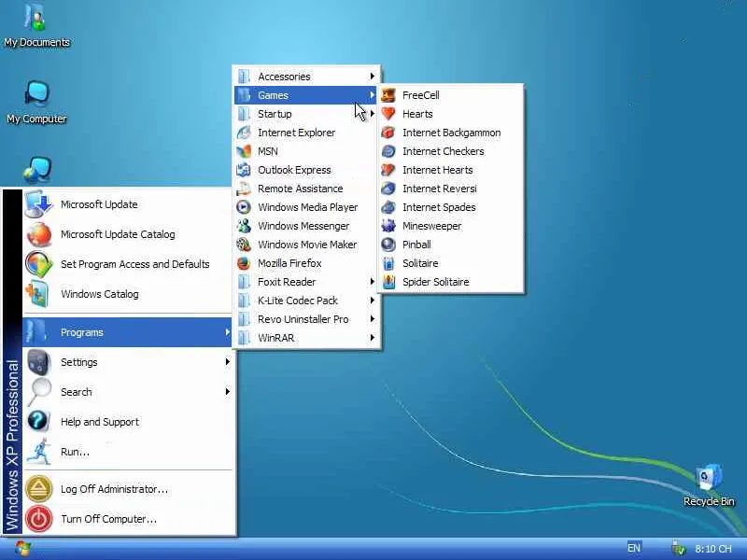This screenshot has height=560, width=747.
Task: Click the MSN butterfly icon
Action: [244, 151]
